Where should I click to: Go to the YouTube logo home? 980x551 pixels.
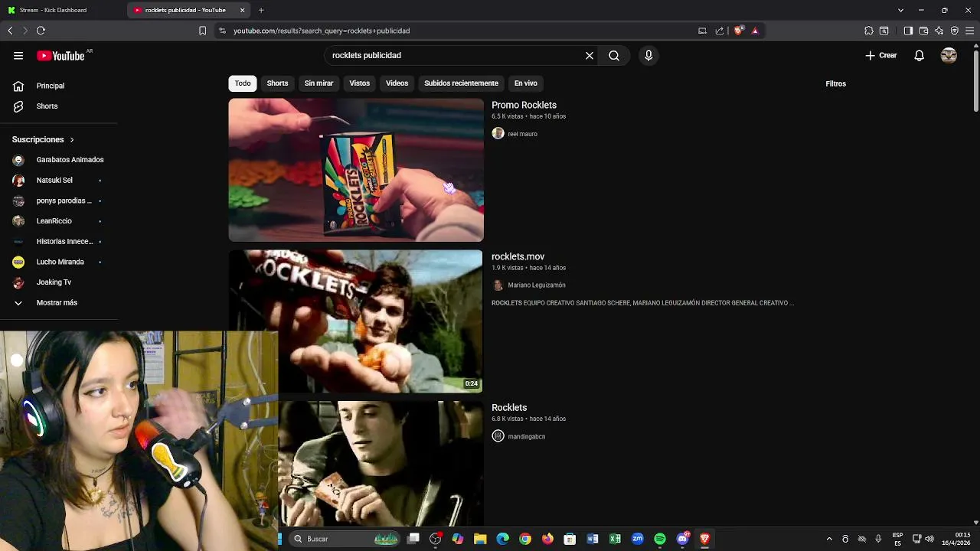click(x=60, y=55)
